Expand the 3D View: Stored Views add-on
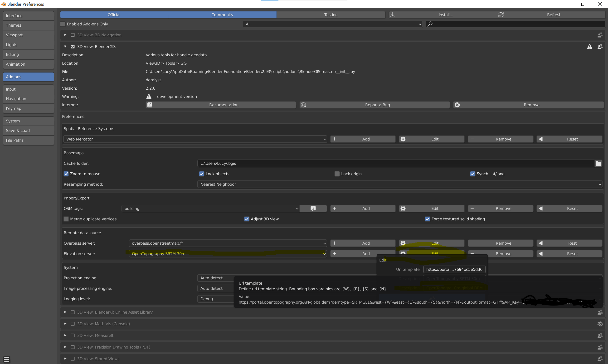The height and width of the screenshot is (364, 608). point(65,358)
